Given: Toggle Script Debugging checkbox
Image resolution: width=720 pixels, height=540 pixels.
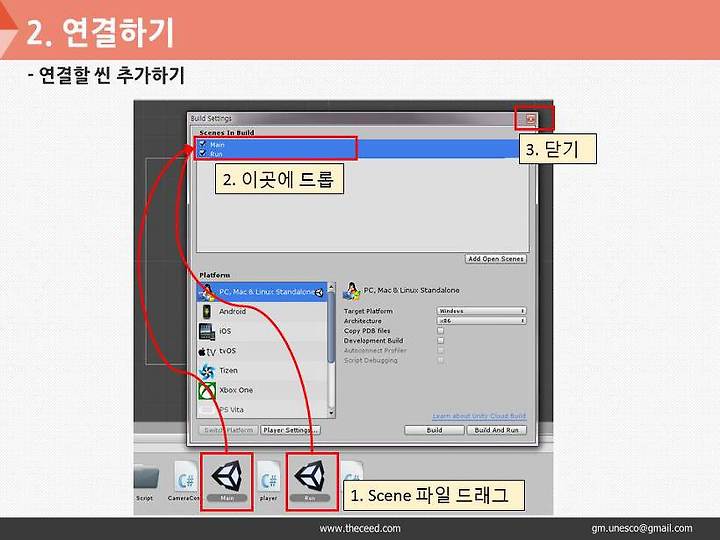Looking at the screenshot, I should pos(441,360).
